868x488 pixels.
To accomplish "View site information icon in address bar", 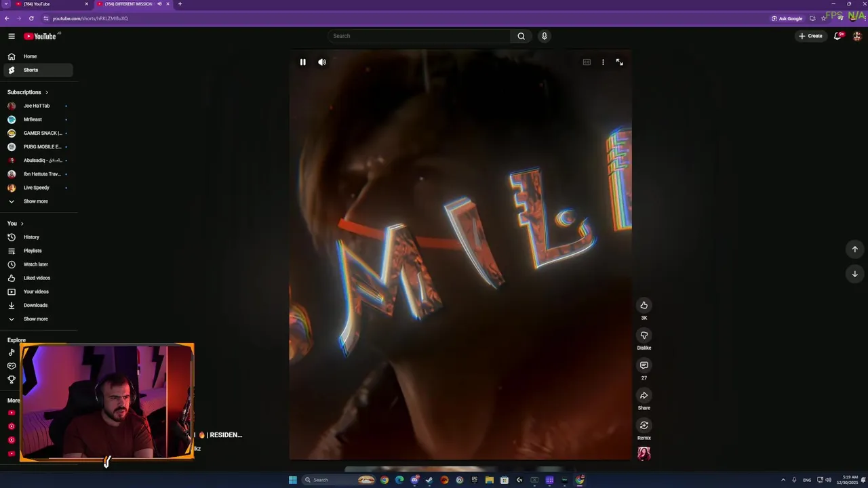I will point(45,18).
